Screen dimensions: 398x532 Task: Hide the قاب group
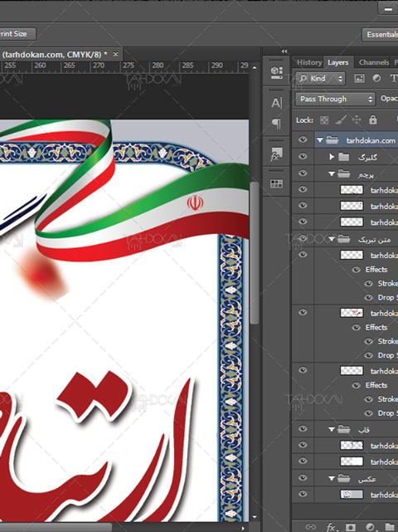303,429
